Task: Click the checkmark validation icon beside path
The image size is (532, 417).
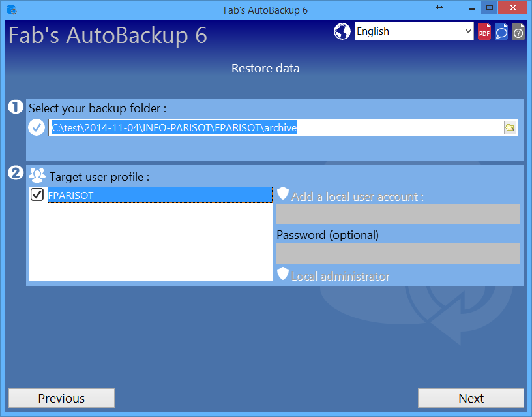Action: tap(37, 128)
